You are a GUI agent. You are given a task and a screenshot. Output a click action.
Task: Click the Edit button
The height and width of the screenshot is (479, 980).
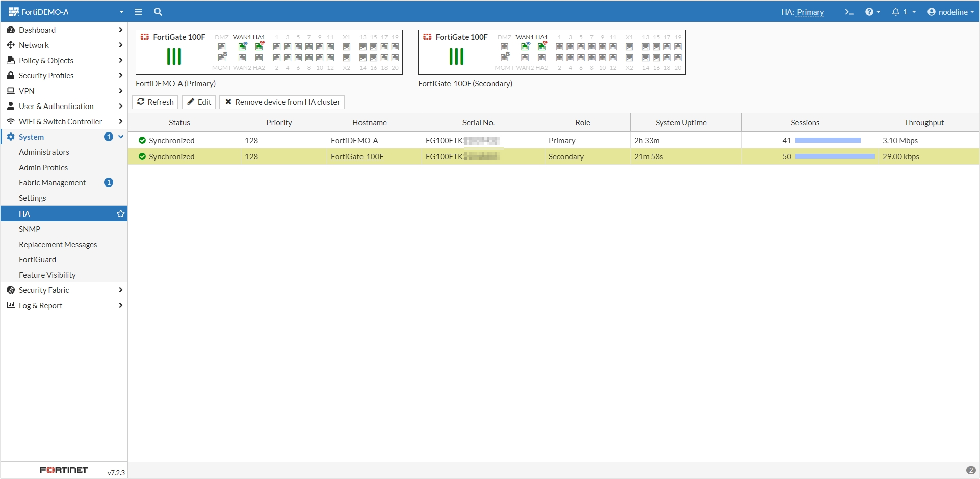(199, 102)
